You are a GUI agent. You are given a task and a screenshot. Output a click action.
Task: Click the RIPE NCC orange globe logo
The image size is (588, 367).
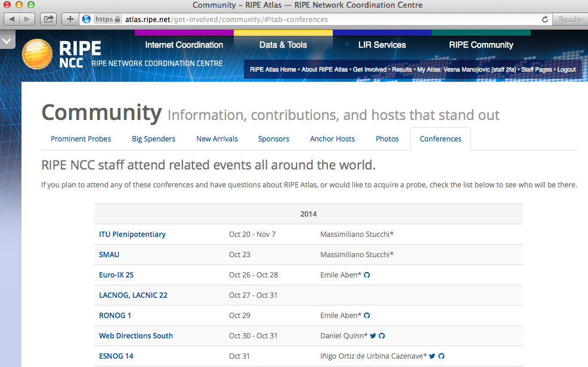coord(38,54)
